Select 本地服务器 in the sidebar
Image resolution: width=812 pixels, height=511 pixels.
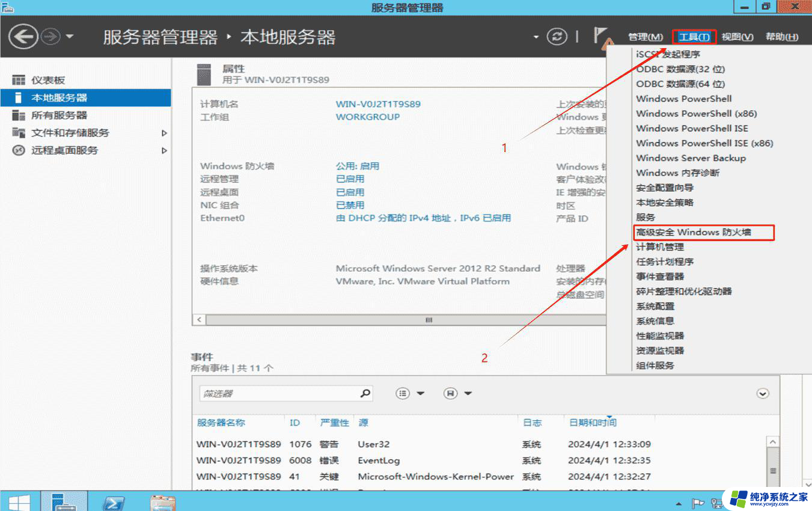tap(85, 97)
